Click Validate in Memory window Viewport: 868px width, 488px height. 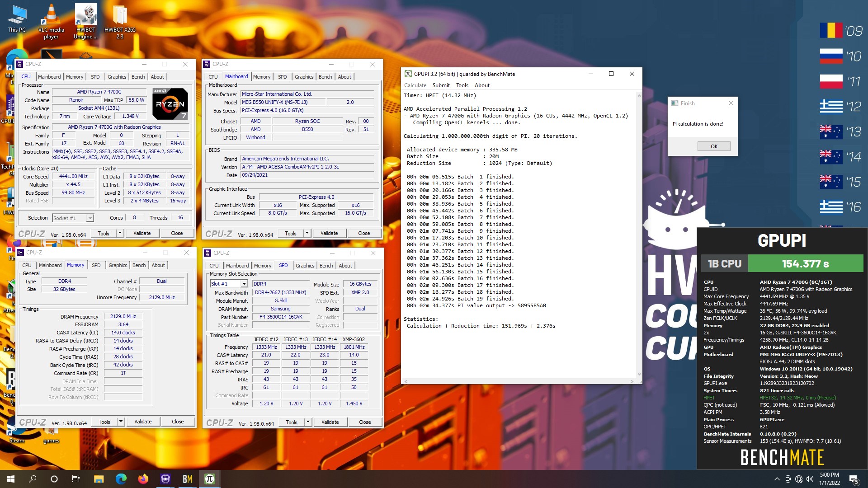pyautogui.click(x=143, y=422)
